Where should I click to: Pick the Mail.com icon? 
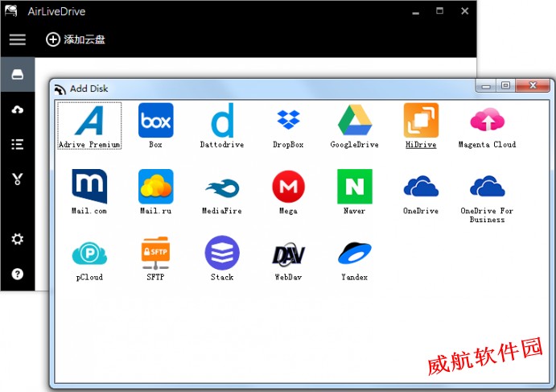89,186
